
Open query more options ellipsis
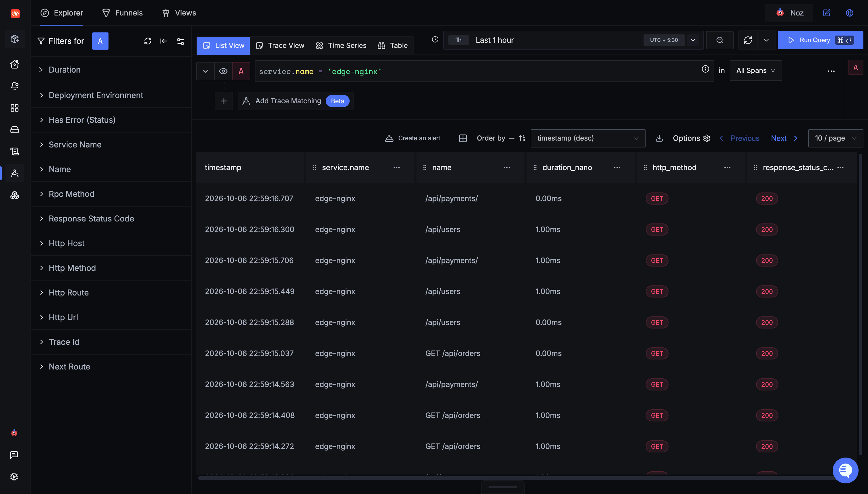click(x=831, y=71)
